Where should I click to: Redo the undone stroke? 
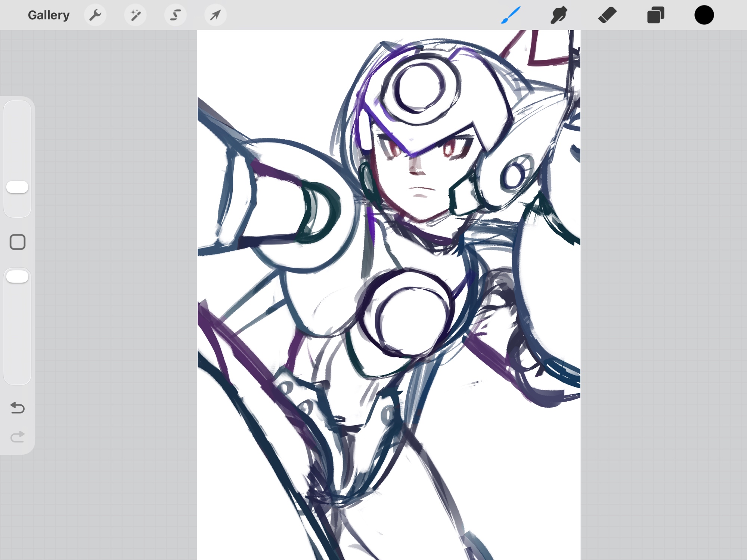[x=18, y=437]
